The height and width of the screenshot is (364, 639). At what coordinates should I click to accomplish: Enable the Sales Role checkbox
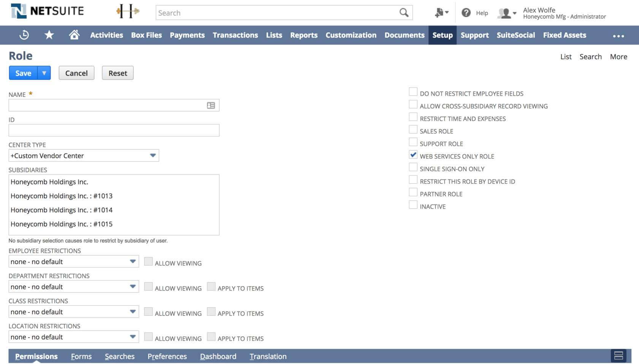point(413,129)
